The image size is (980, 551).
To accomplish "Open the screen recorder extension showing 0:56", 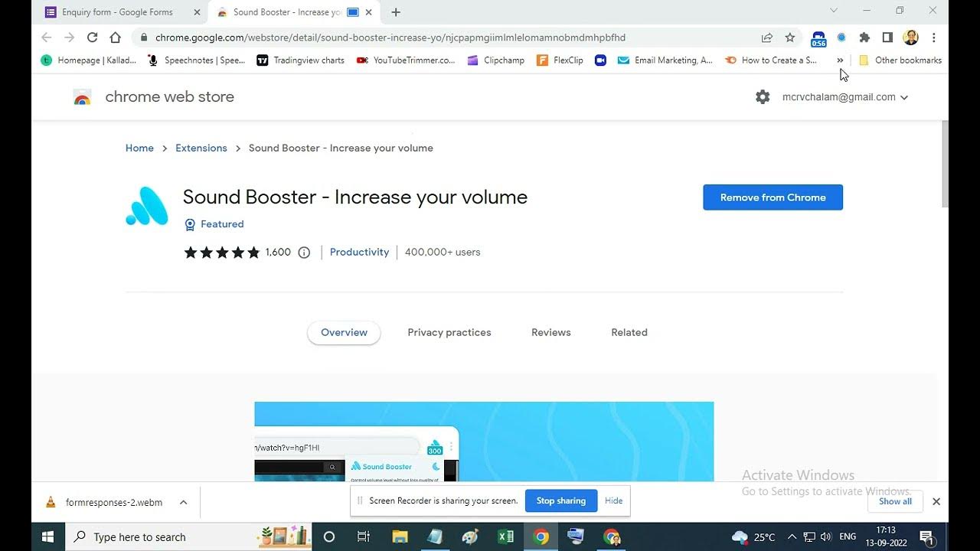I will 818,39.
